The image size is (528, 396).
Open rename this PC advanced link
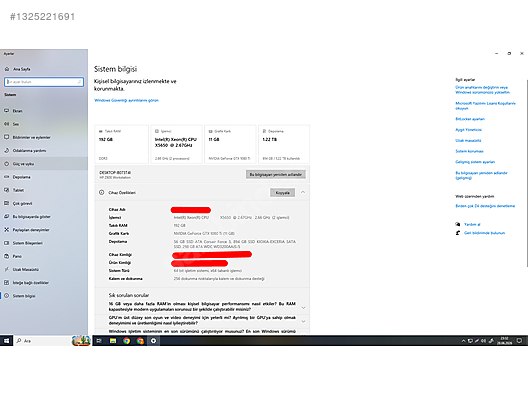point(482,175)
